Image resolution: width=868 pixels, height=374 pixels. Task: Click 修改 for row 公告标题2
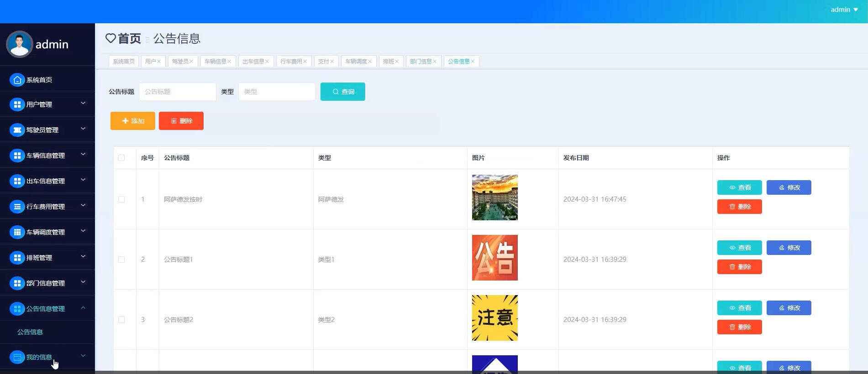[x=789, y=308]
